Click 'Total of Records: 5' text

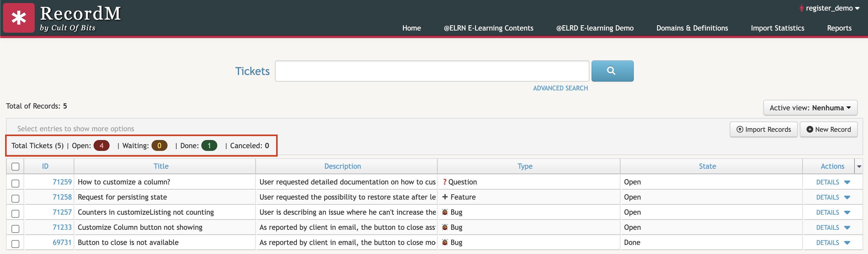(x=37, y=106)
